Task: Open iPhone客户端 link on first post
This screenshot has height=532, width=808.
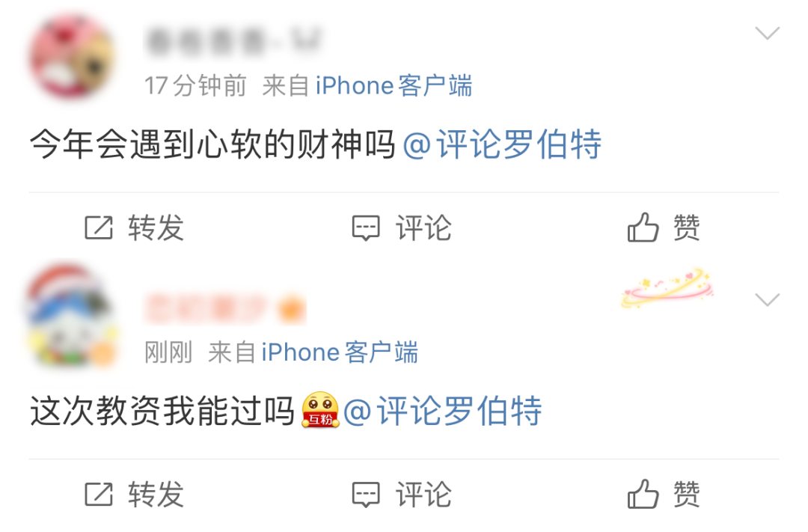Action: [x=394, y=85]
